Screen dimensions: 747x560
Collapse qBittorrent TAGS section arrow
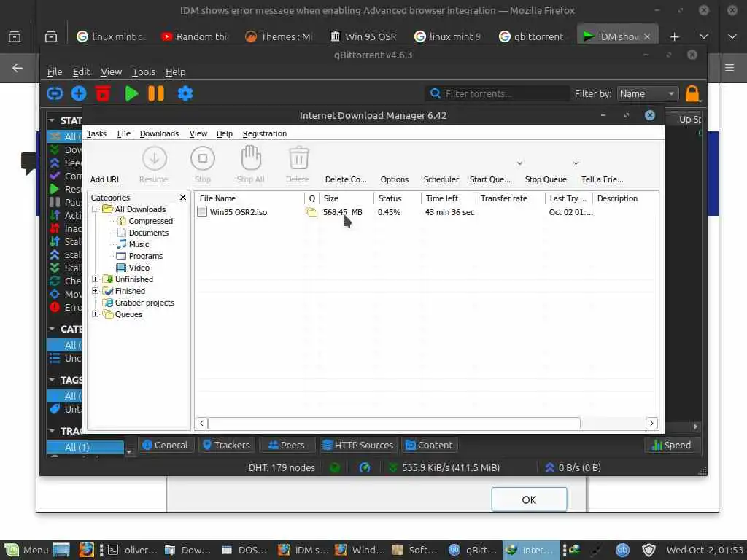click(52, 379)
